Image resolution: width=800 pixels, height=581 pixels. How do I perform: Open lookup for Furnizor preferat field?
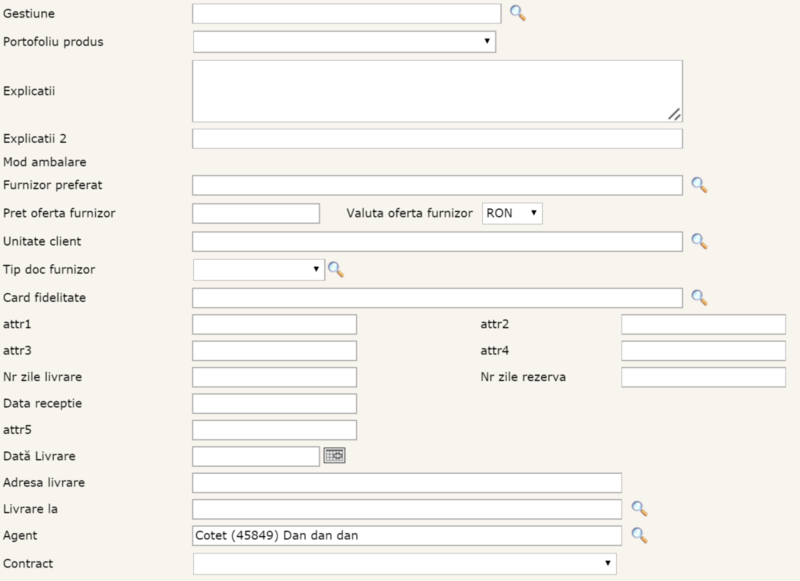pos(699,185)
